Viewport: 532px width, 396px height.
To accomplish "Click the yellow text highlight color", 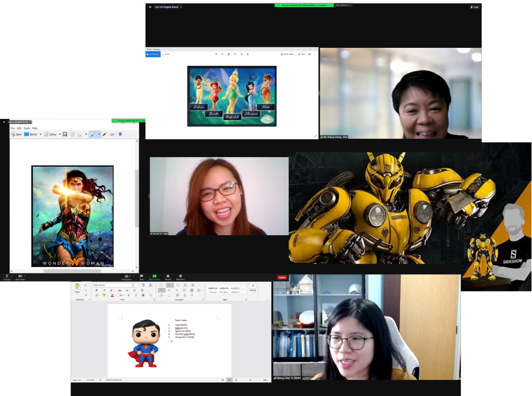I will tap(104, 296).
